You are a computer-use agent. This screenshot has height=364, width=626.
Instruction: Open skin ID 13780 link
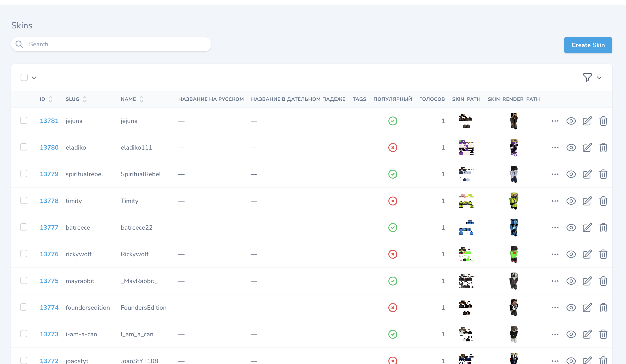point(49,147)
